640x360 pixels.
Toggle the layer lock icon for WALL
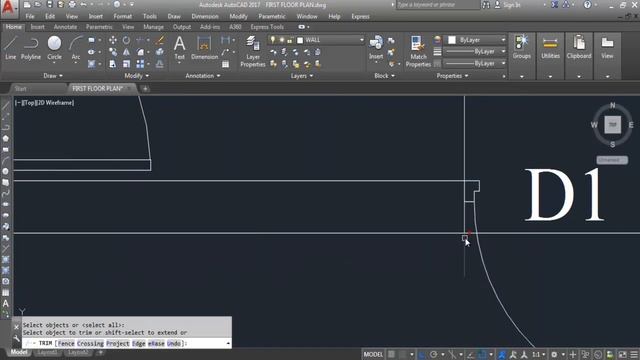[x=290, y=40]
